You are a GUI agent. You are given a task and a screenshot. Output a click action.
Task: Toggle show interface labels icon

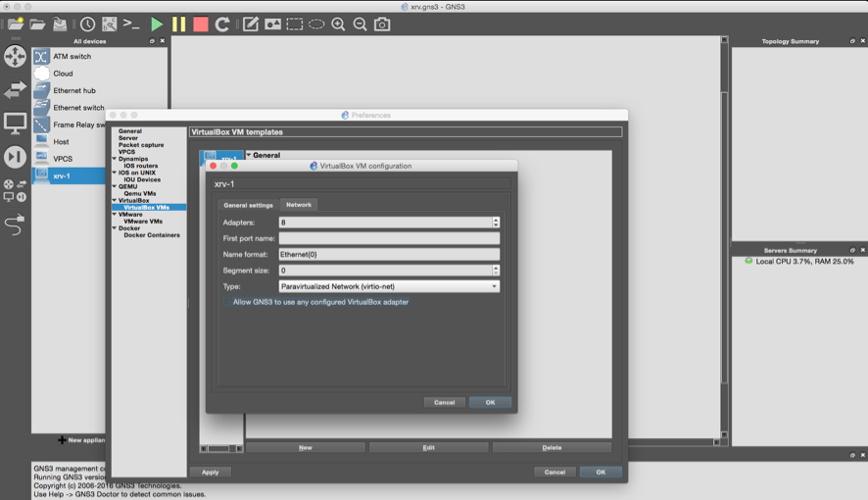[x=109, y=24]
